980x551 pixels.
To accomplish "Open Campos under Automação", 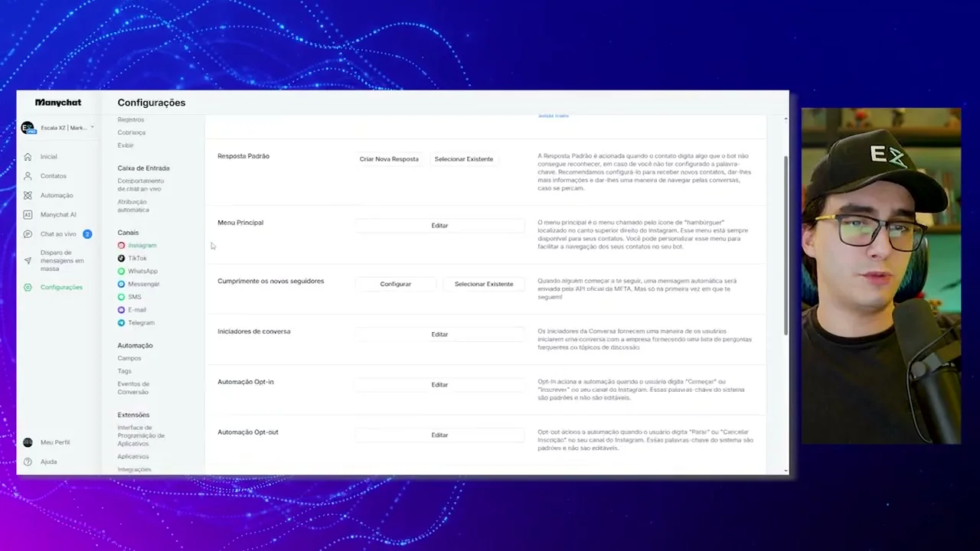I will (x=129, y=358).
